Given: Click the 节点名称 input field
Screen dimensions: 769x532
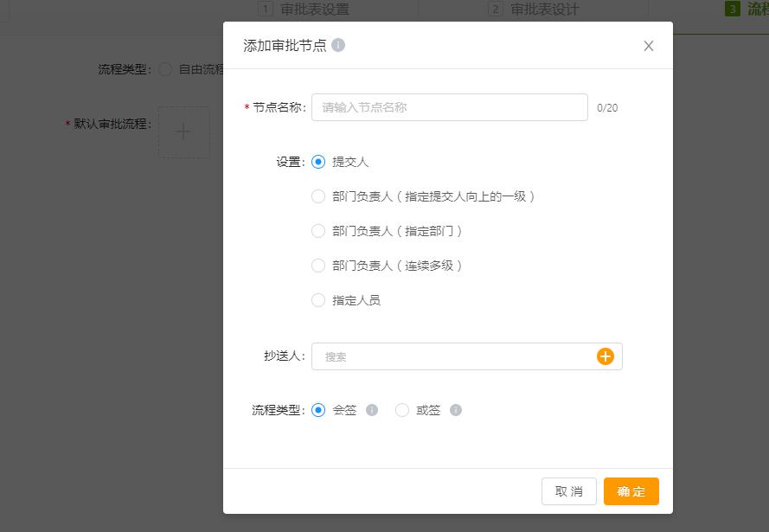Looking at the screenshot, I should pyautogui.click(x=449, y=107).
